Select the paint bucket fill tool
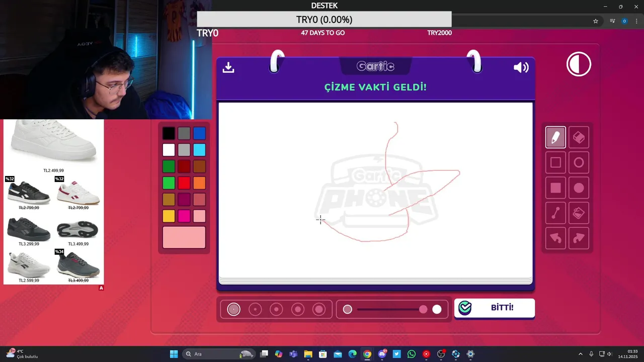Viewport: 644px width, 362px height. tap(579, 213)
